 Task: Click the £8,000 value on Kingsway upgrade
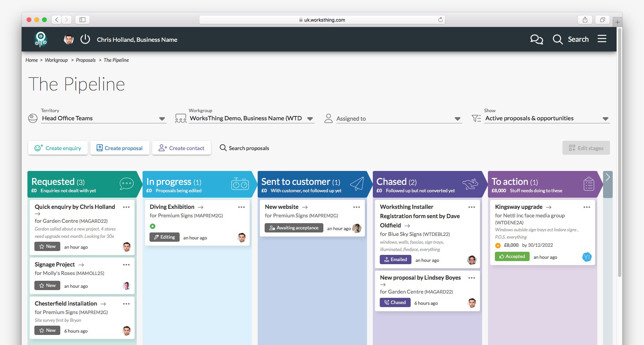click(x=511, y=245)
